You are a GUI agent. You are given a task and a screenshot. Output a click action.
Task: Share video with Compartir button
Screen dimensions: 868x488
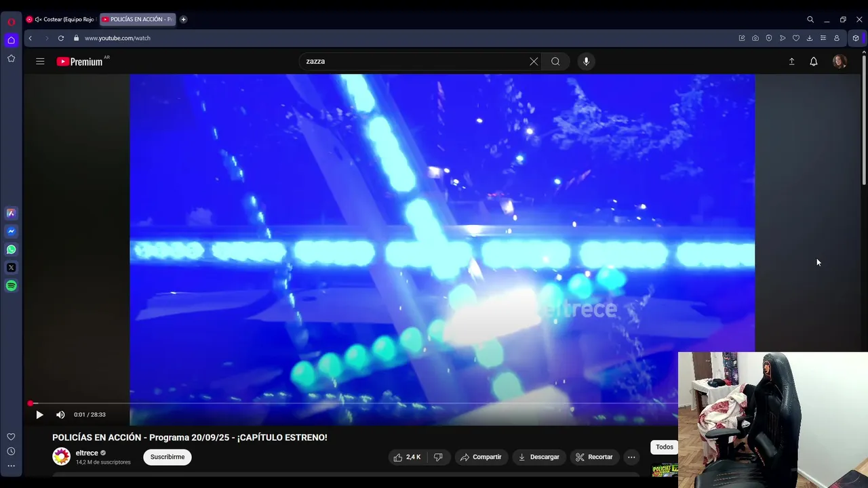click(x=481, y=457)
